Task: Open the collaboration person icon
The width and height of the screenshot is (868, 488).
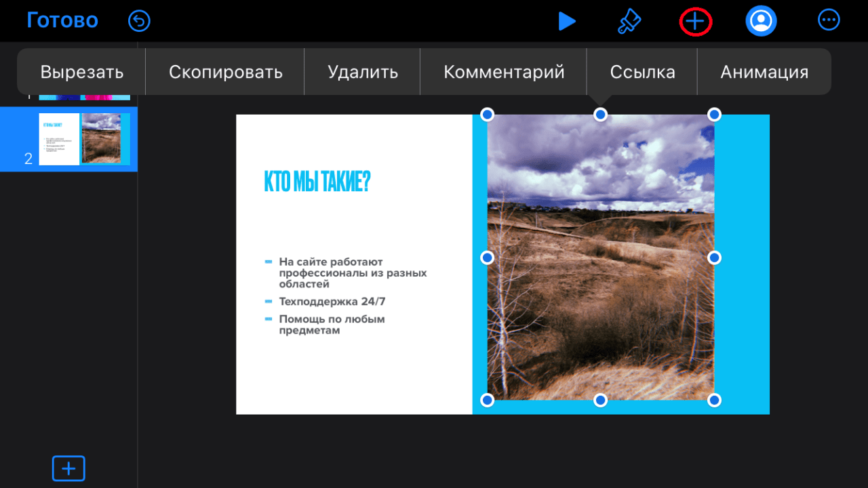Action: click(761, 21)
